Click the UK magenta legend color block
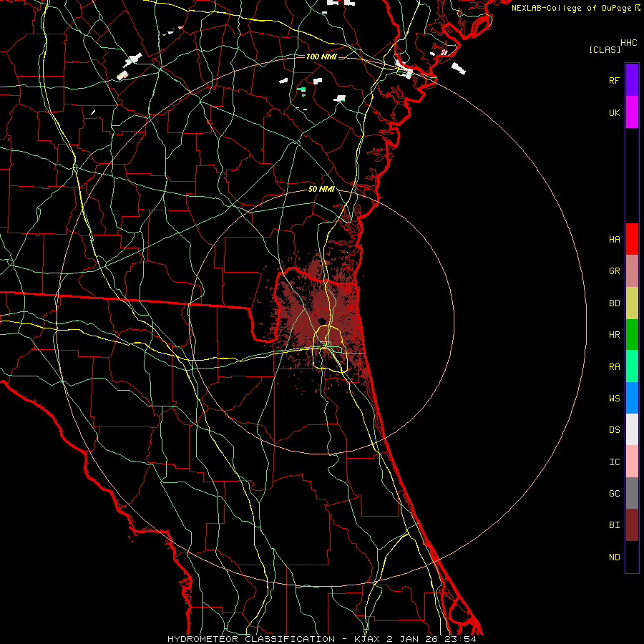This screenshot has height=644, width=644. click(632, 112)
